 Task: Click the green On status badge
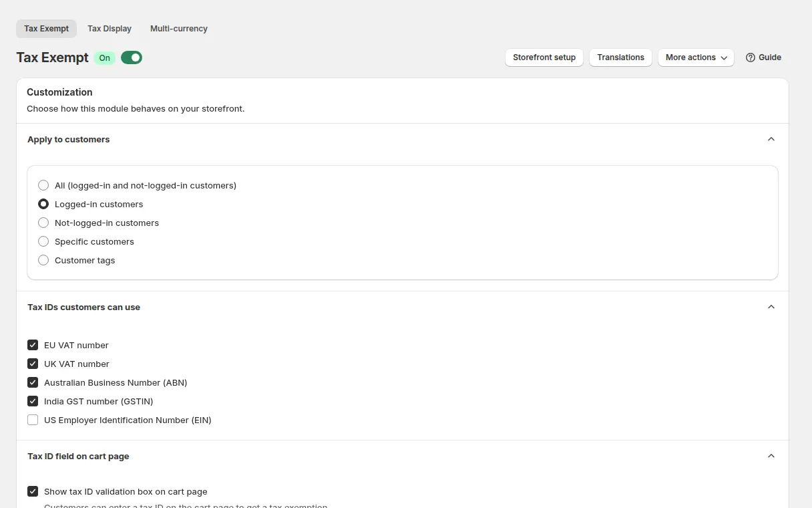pos(105,57)
